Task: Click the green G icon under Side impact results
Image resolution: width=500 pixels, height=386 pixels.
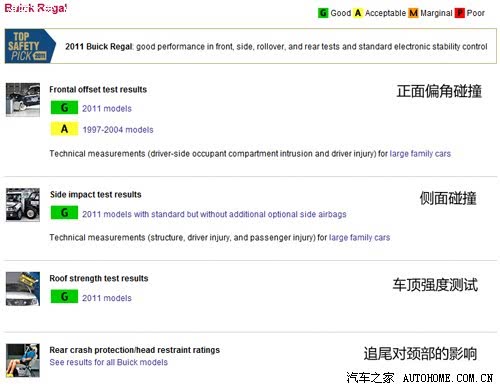Action: pos(64,213)
